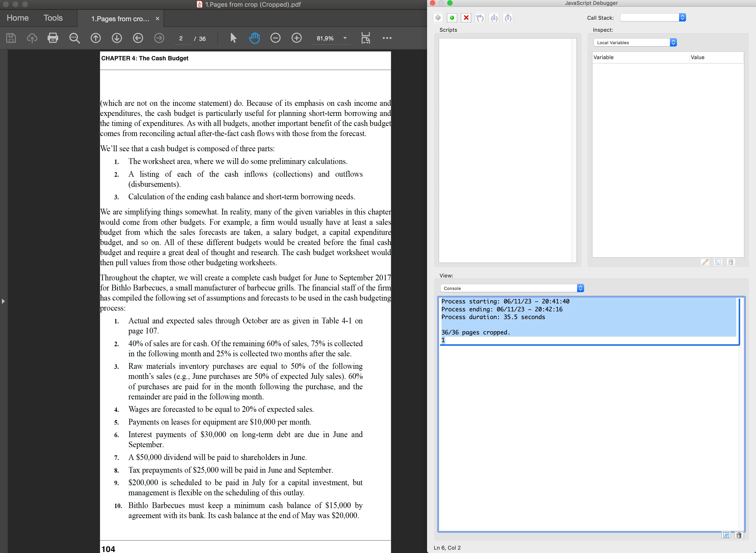Click the page number input field
This screenshot has height=553, width=756.
point(181,38)
